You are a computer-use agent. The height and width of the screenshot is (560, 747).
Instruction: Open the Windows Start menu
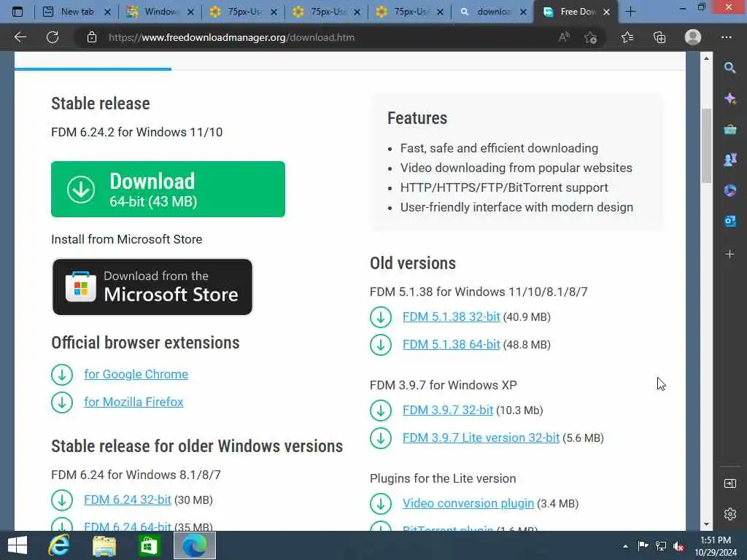click(x=18, y=545)
